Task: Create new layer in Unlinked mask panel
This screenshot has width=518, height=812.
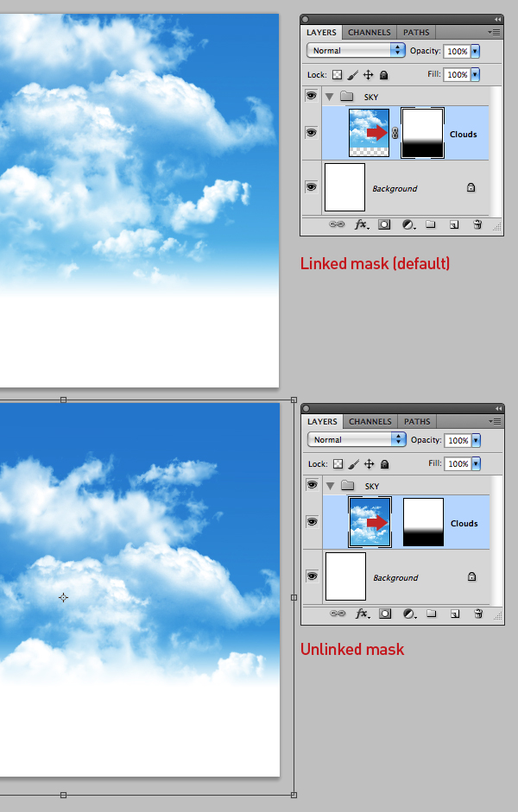Action: click(455, 614)
